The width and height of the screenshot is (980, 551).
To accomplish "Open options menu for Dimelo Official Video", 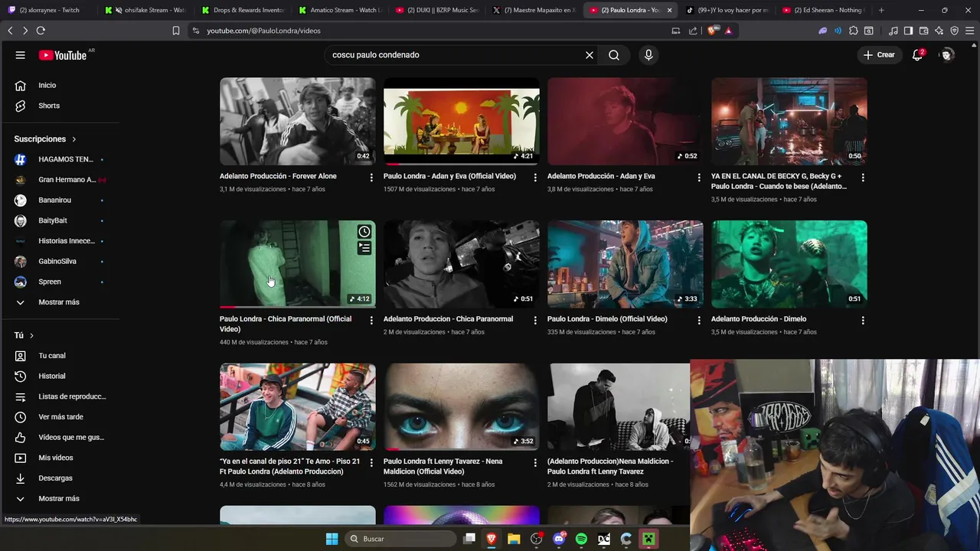I will [x=699, y=320].
